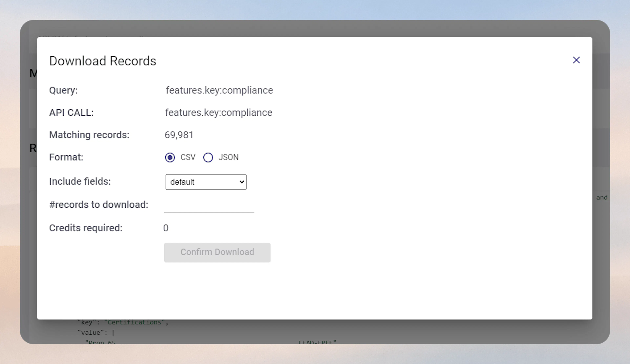630x364 pixels.
Task: Click the selected CSV radio indicator
Action: click(170, 157)
